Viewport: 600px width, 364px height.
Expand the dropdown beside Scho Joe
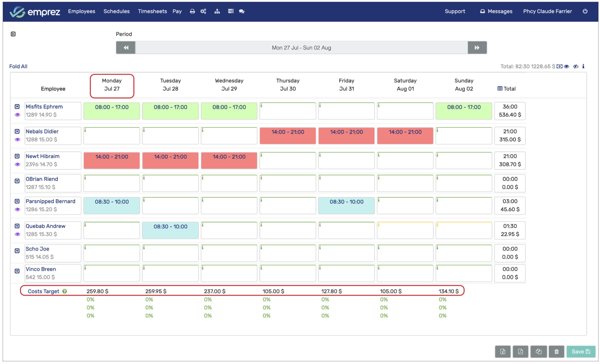[17, 251]
